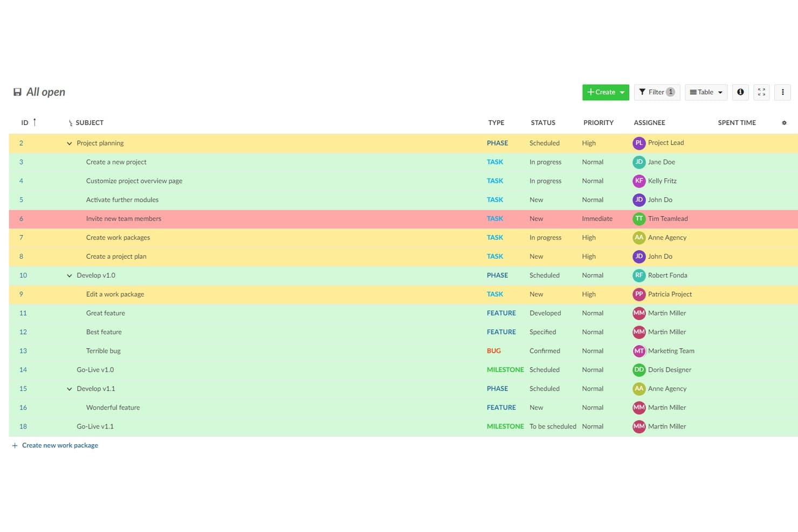Viewport: 798px width, 532px height.
Task: Activate fullscreen zen mode icon
Action: [x=761, y=92]
